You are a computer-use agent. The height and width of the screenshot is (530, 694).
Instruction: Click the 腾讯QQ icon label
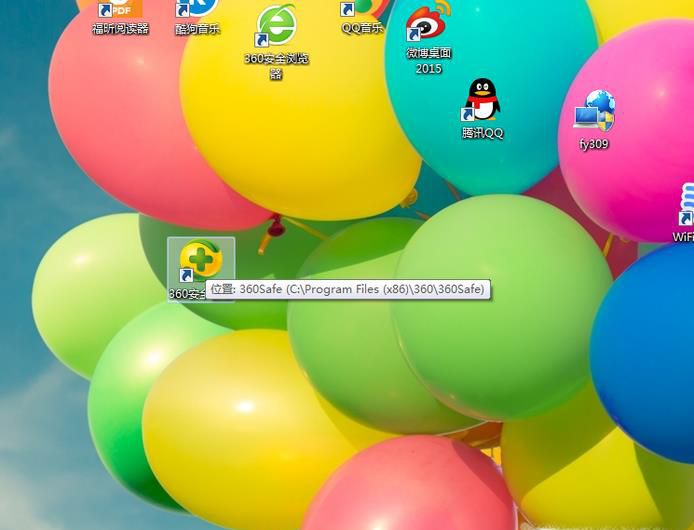[x=482, y=133]
